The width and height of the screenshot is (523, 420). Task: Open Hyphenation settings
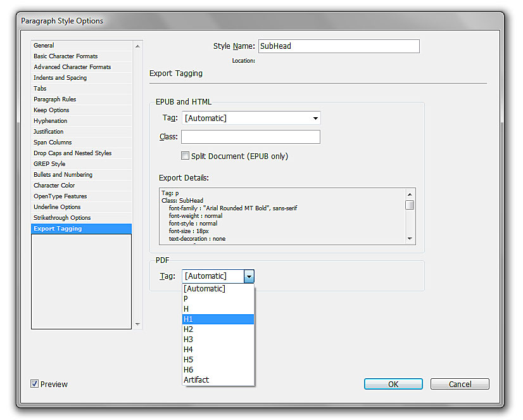(82, 121)
